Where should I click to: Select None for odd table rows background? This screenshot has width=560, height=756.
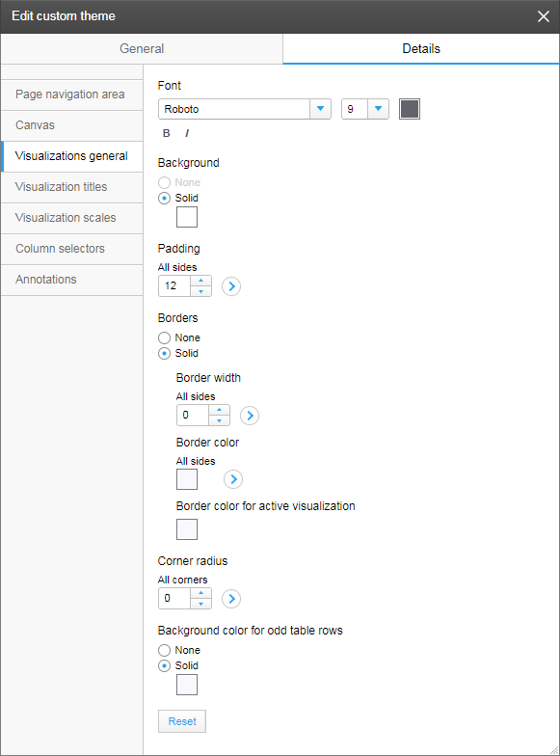point(164,650)
